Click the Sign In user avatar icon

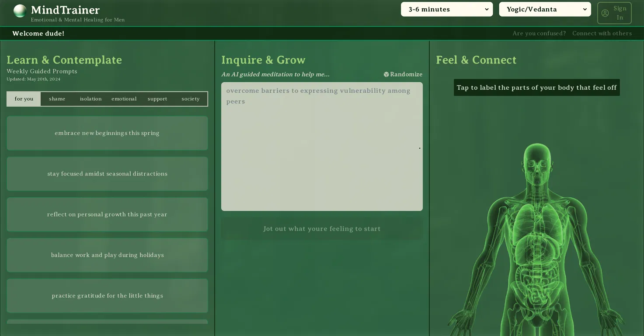pyautogui.click(x=605, y=13)
